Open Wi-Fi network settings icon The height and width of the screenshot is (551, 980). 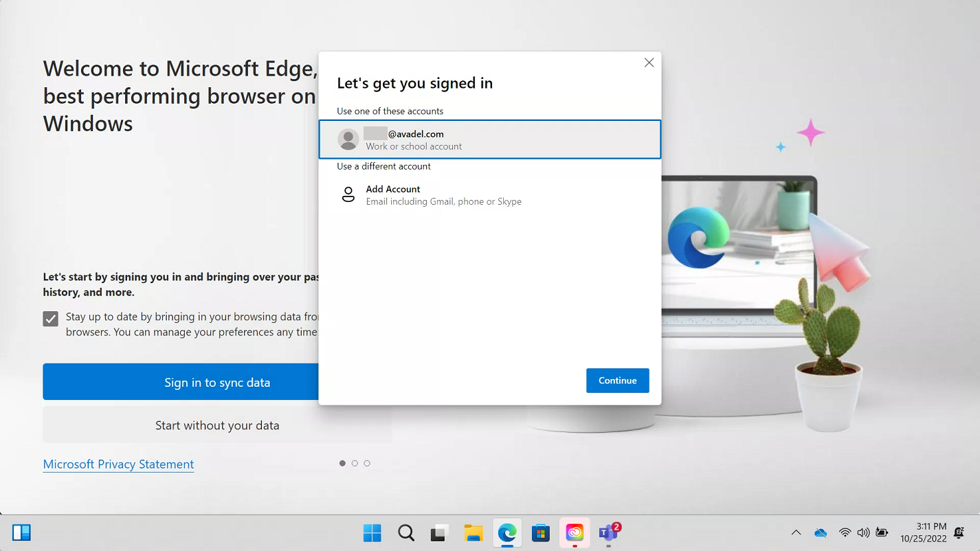(845, 532)
